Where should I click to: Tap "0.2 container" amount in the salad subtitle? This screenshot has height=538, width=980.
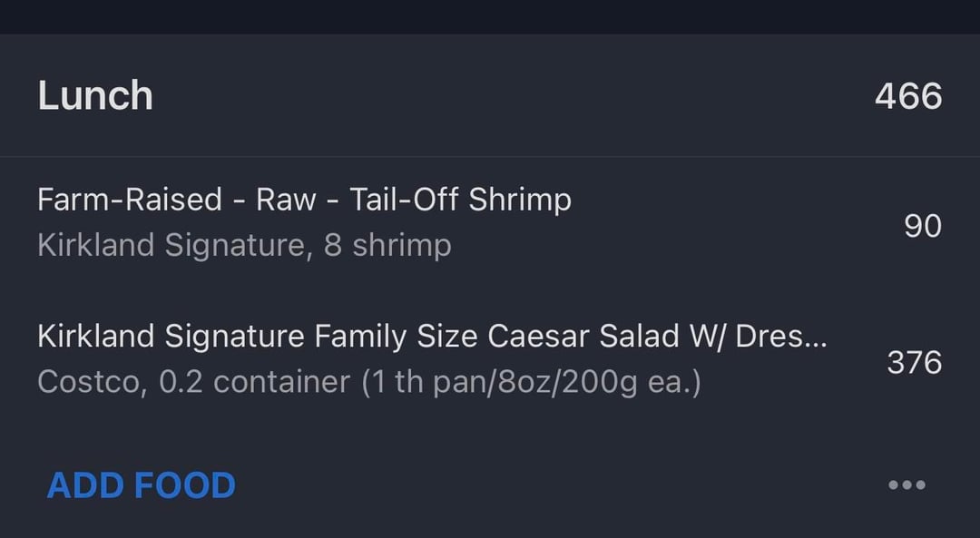(x=254, y=382)
